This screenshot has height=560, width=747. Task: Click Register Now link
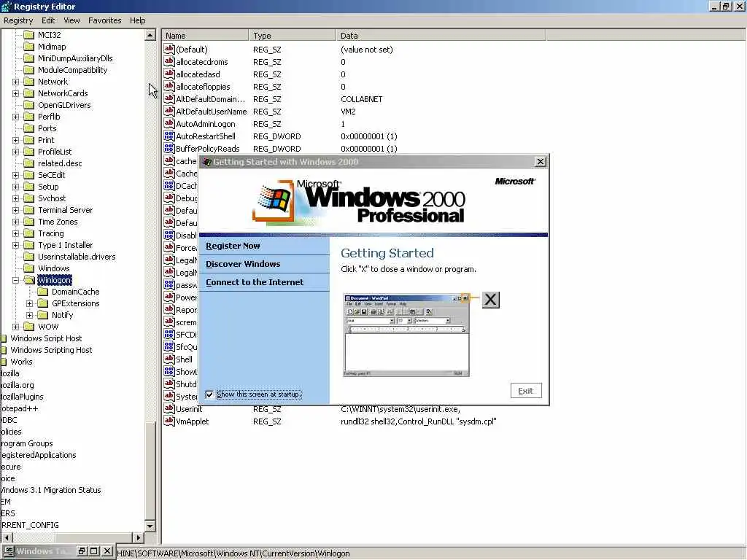233,246
